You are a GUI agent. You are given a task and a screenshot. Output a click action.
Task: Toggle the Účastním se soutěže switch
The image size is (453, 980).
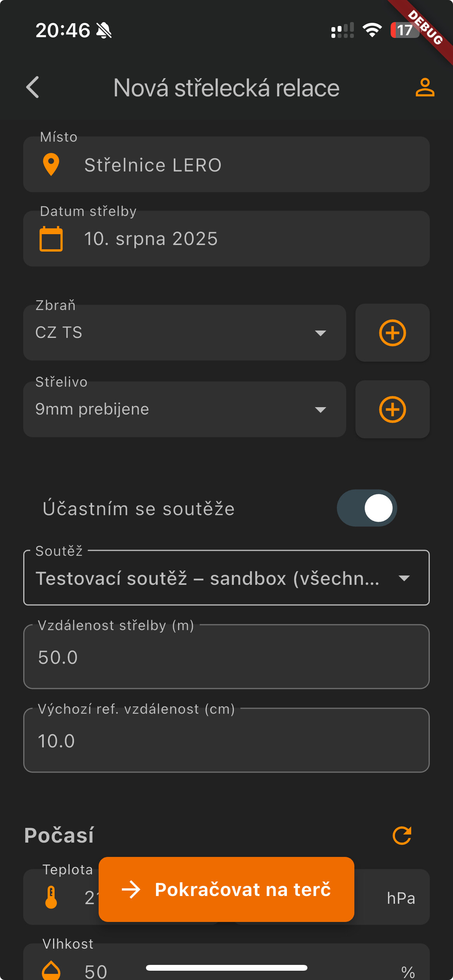(x=367, y=508)
